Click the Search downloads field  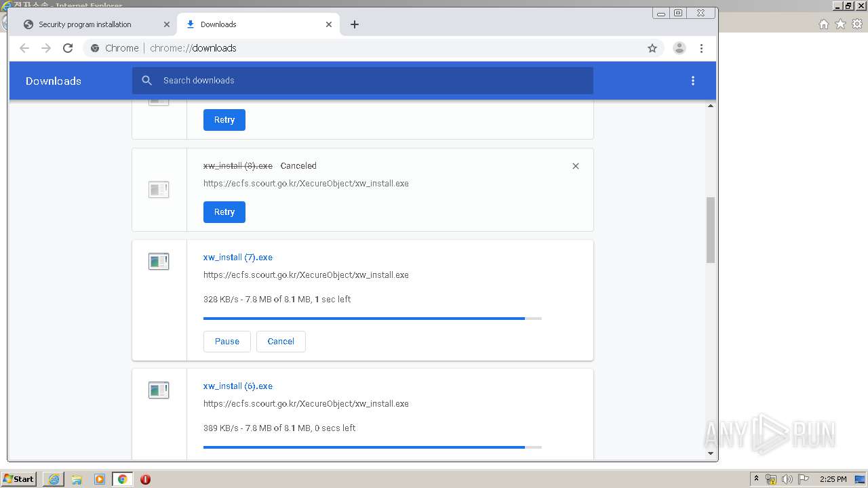coord(363,81)
